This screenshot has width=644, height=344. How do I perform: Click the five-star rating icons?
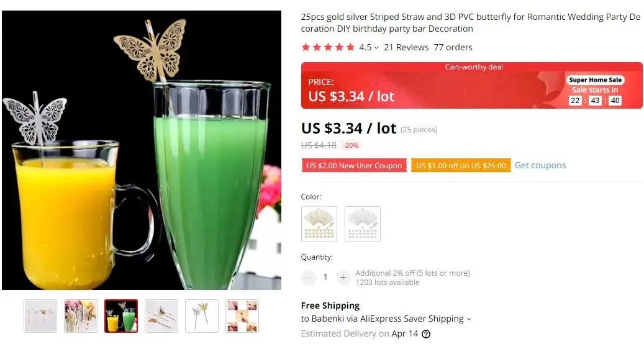[x=328, y=47]
